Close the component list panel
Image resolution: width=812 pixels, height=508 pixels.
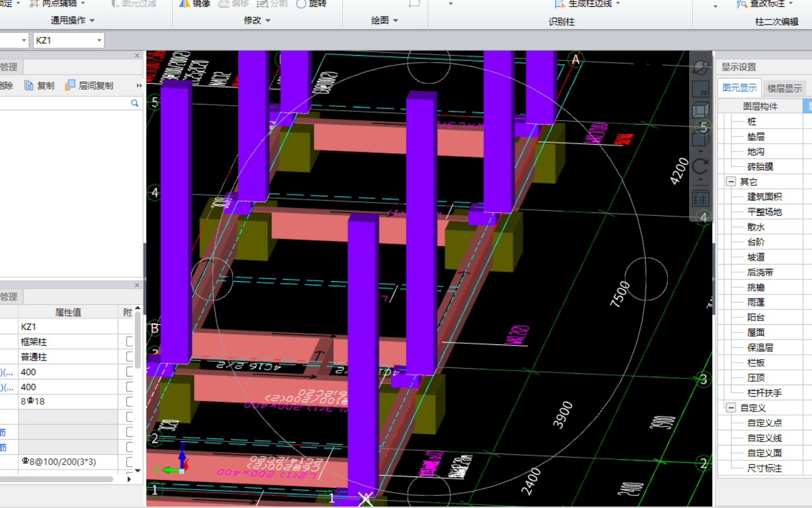[x=137, y=56]
